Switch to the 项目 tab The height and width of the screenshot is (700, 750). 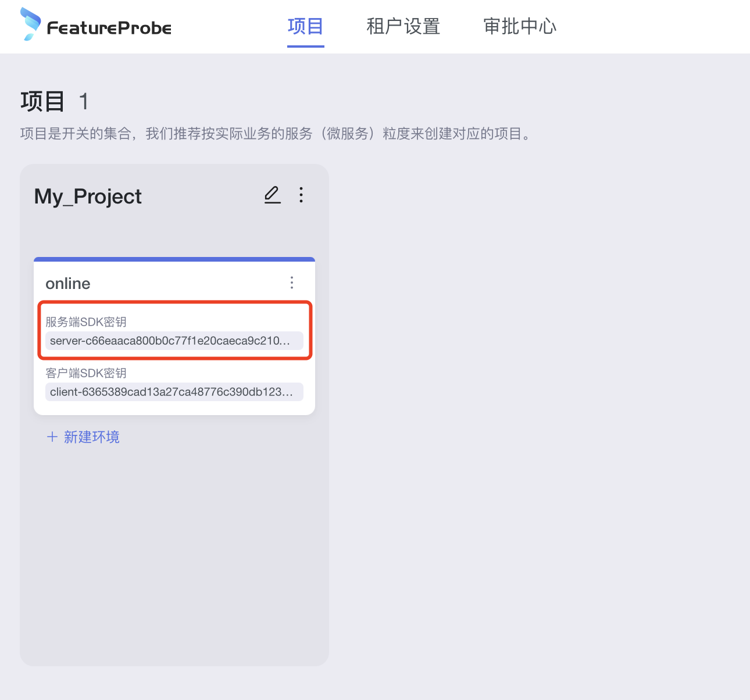pos(305,27)
